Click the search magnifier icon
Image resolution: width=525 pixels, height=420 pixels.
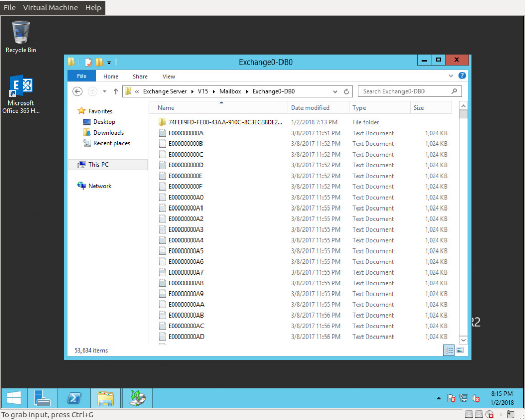(454, 91)
